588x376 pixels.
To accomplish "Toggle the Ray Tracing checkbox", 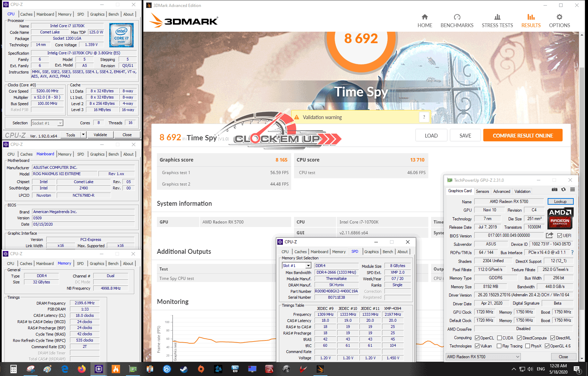I will coord(499,346).
